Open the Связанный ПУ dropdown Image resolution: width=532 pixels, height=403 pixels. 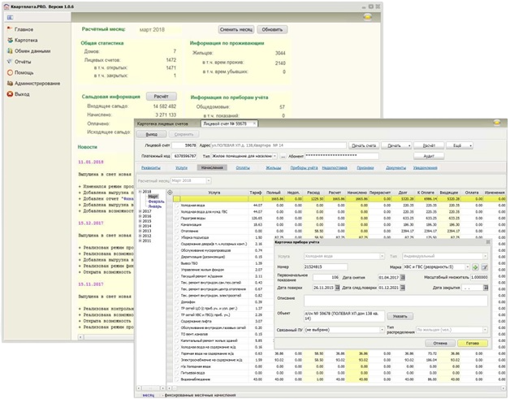click(382, 330)
